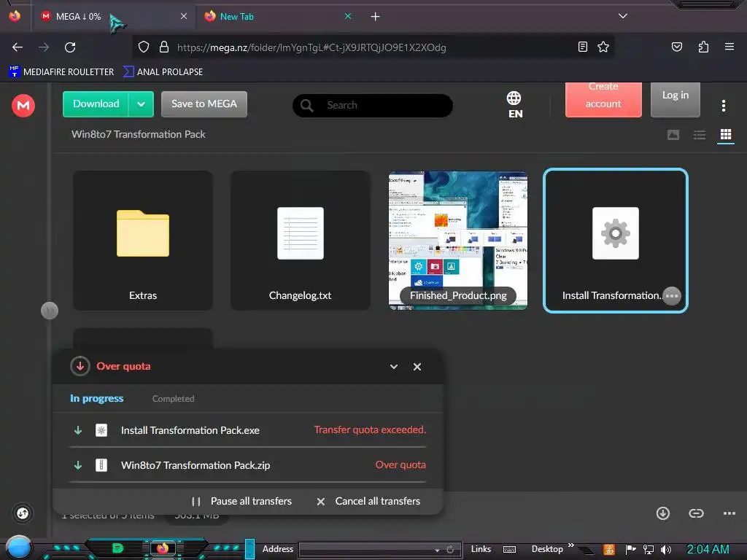Click the Action Center flag icon
Viewport: 747px width, 560px height.
630,550
